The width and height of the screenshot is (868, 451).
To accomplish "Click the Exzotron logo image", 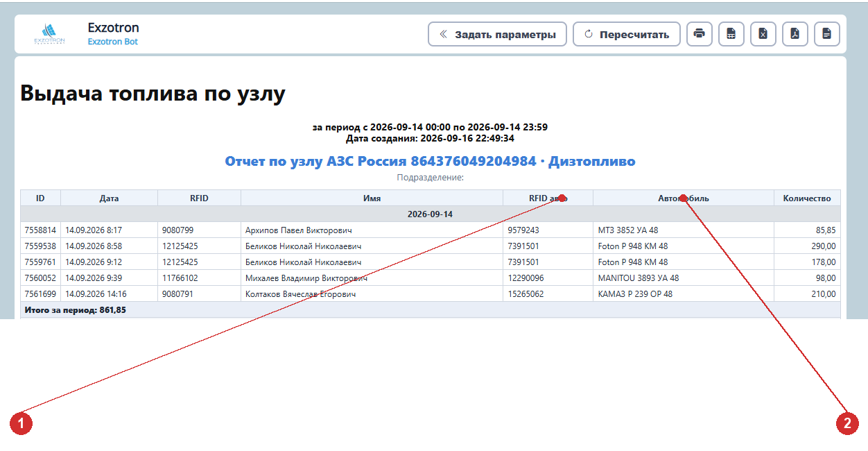I will (x=49, y=33).
